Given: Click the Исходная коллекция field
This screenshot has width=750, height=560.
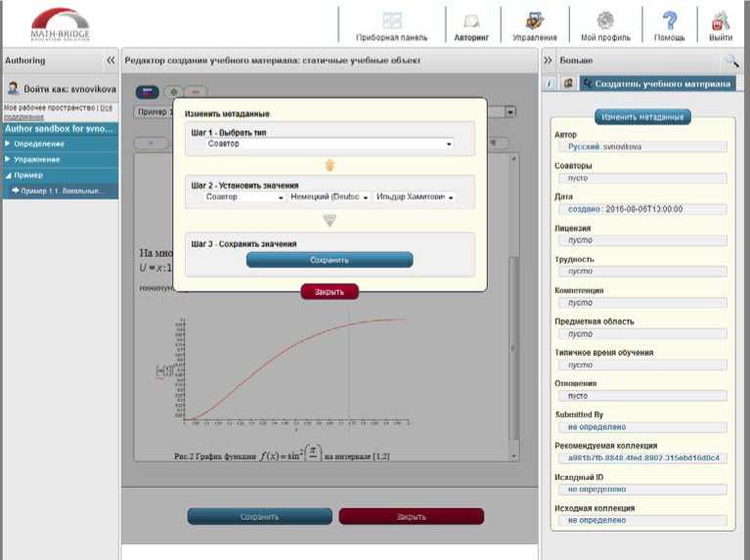Looking at the screenshot, I should click(x=642, y=520).
